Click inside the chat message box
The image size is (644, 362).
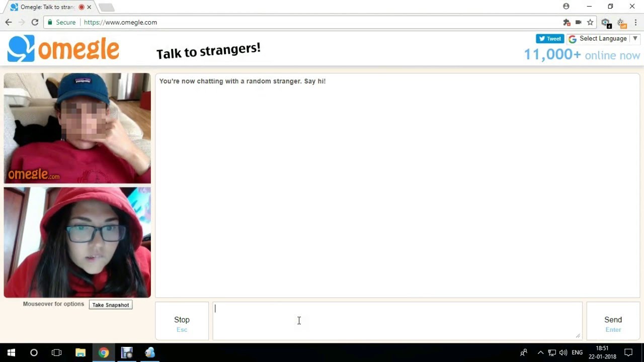click(397, 321)
